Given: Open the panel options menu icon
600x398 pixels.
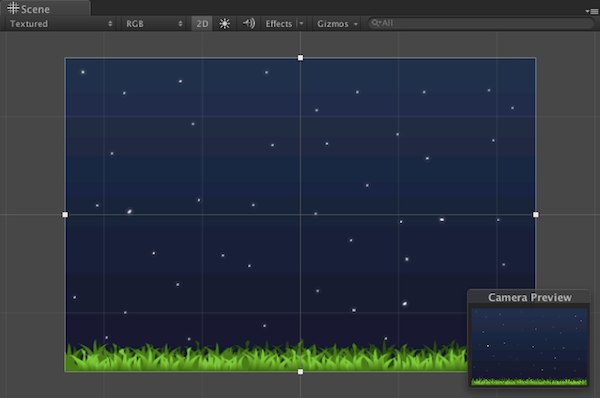Looking at the screenshot, I should 592,11.
